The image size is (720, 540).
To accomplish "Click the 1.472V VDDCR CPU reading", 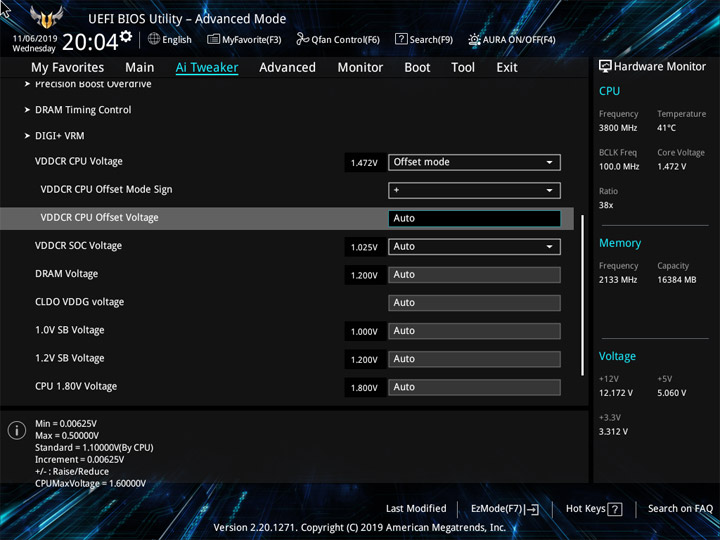I will (x=364, y=163).
